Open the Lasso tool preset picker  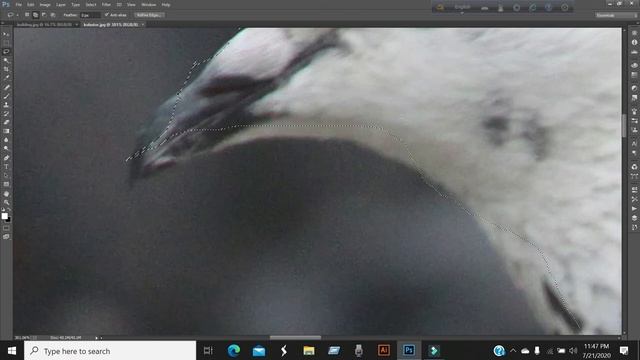click(x=13, y=15)
